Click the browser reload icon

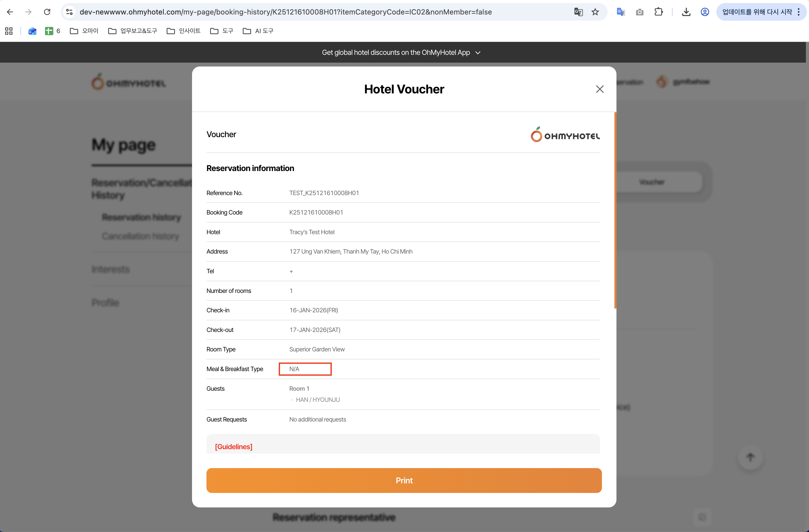click(x=47, y=12)
